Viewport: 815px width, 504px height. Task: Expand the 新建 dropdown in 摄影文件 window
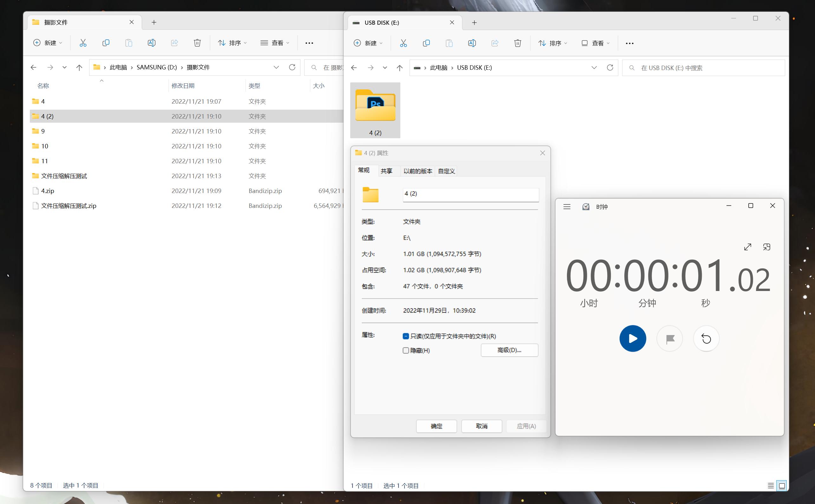click(48, 43)
